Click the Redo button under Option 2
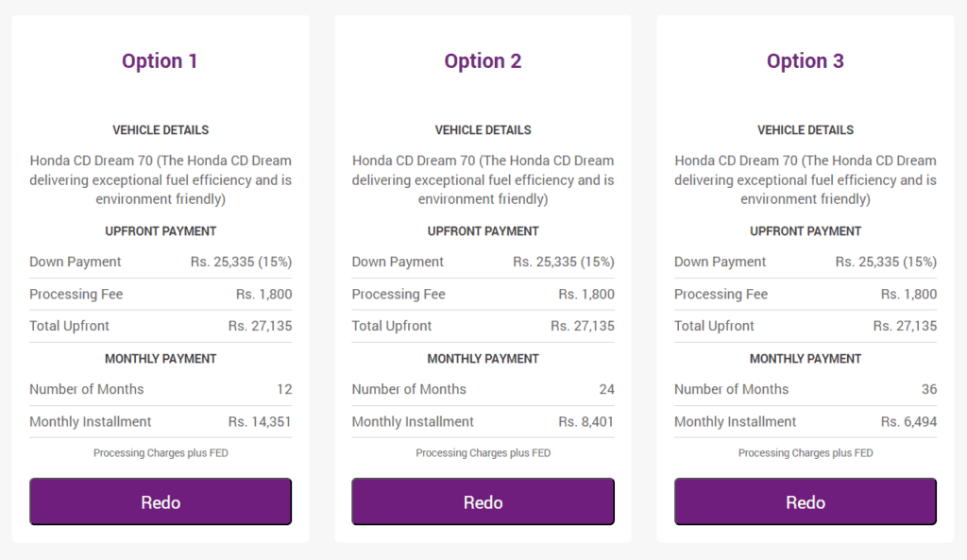The image size is (967, 560). click(x=483, y=501)
